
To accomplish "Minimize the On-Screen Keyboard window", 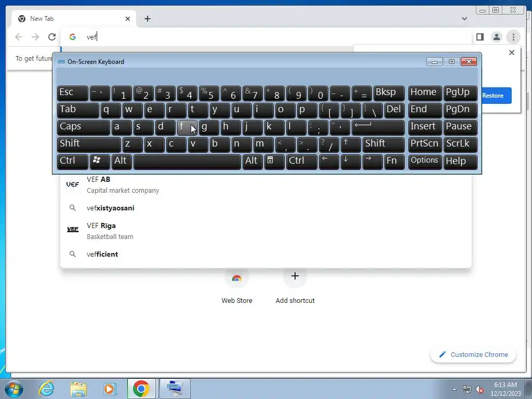I will 435,62.
